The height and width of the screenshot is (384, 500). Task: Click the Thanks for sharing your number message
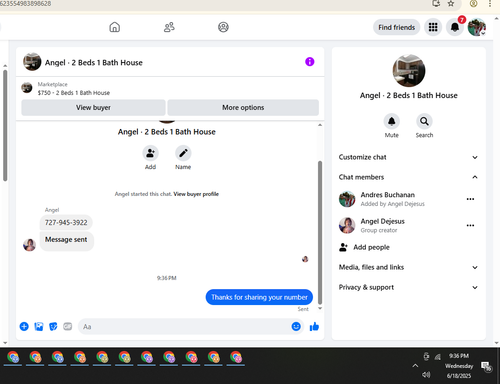point(259,297)
